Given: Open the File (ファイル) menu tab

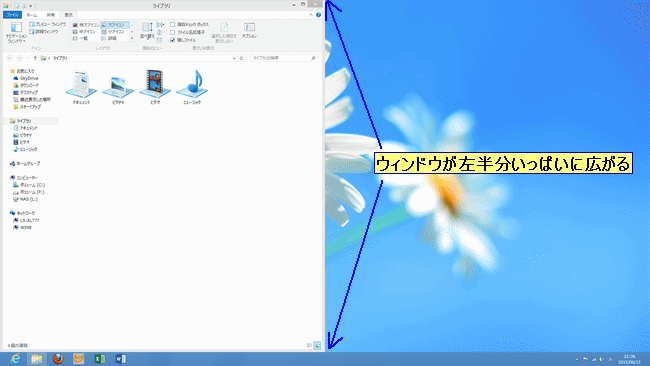Looking at the screenshot, I should pos(12,15).
